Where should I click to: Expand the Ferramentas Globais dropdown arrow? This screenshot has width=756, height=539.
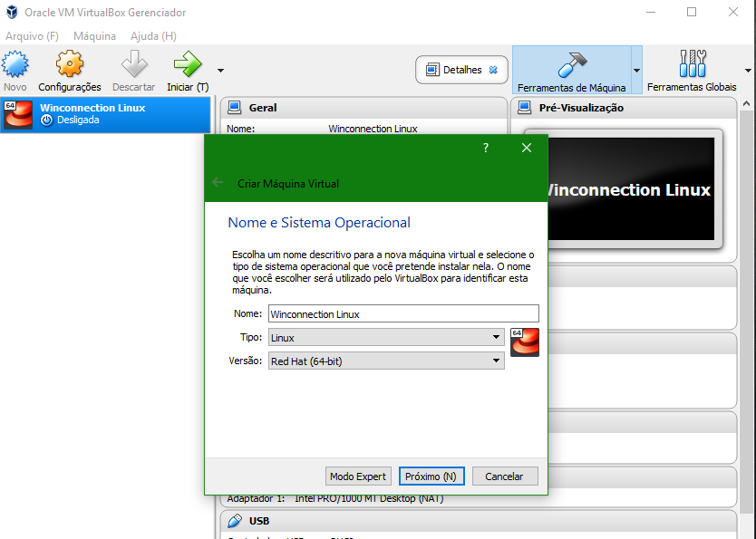pos(748,71)
